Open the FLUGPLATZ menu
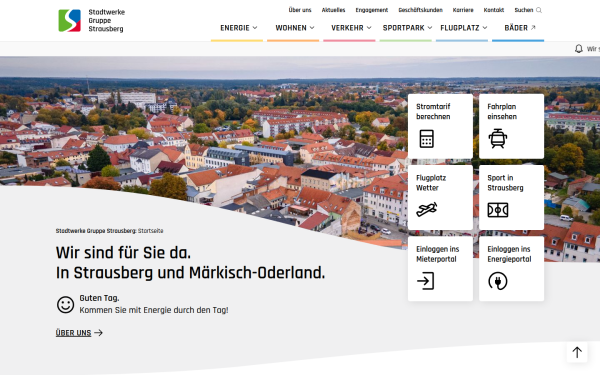Screen dimensions: 600x375 [460, 28]
